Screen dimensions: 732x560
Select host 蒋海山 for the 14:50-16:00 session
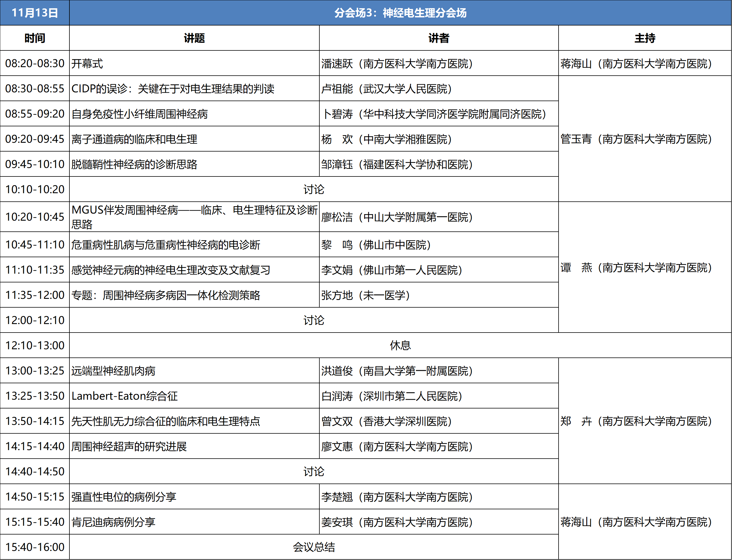coord(645,522)
